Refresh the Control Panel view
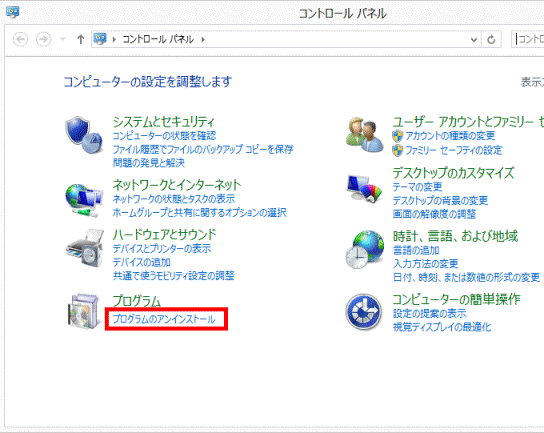This screenshot has height=433, width=544. [491, 40]
